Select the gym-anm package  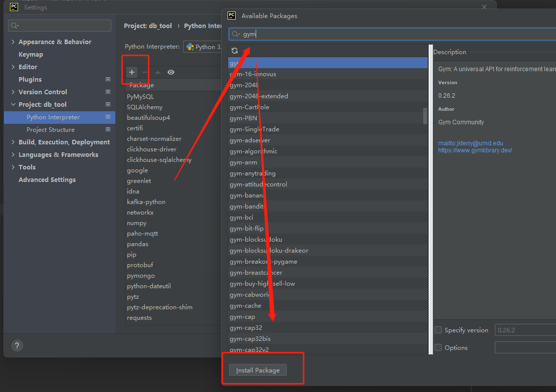tap(328, 162)
